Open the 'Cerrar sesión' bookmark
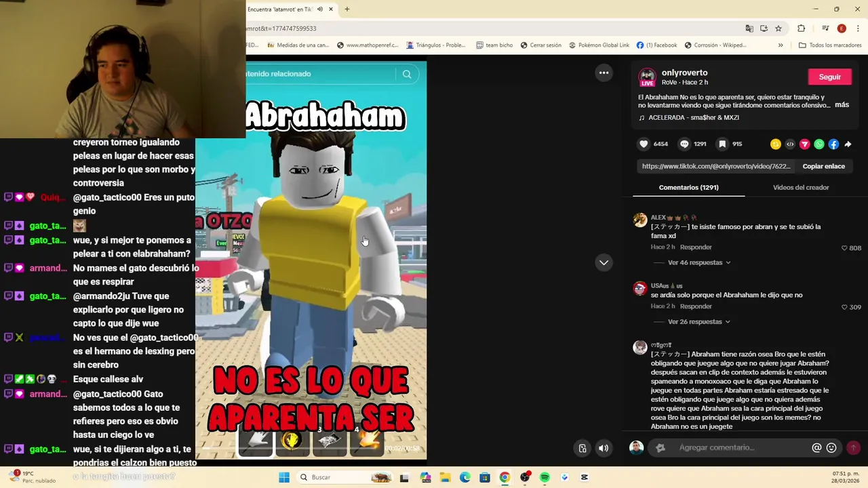The image size is (868, 488). [x=540, y=45]
